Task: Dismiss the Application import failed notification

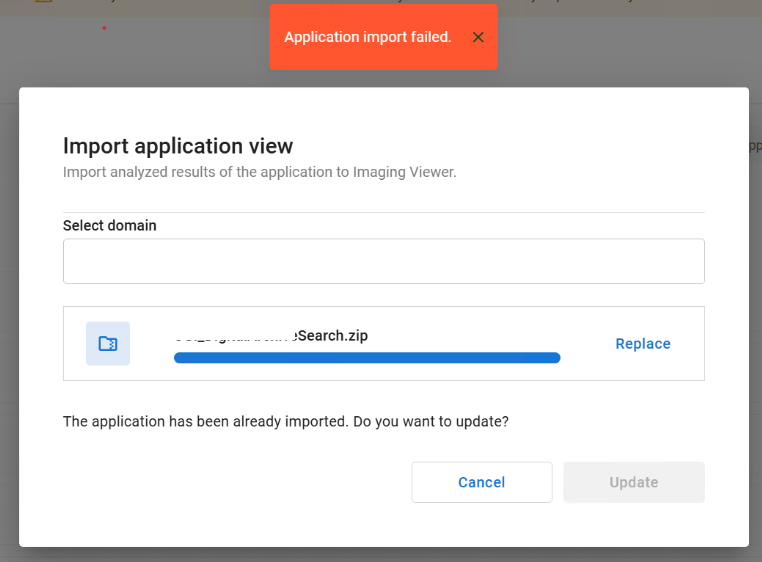Action: tap(478, 37)
